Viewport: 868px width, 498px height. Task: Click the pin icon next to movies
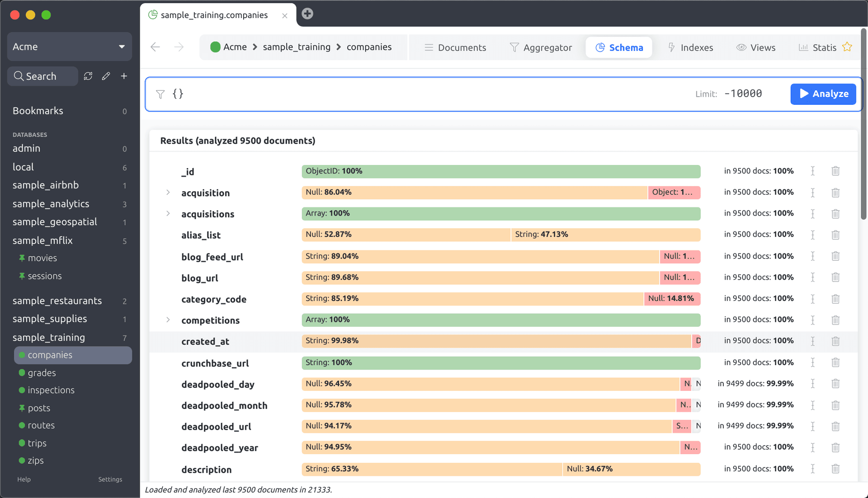point(21,258)
